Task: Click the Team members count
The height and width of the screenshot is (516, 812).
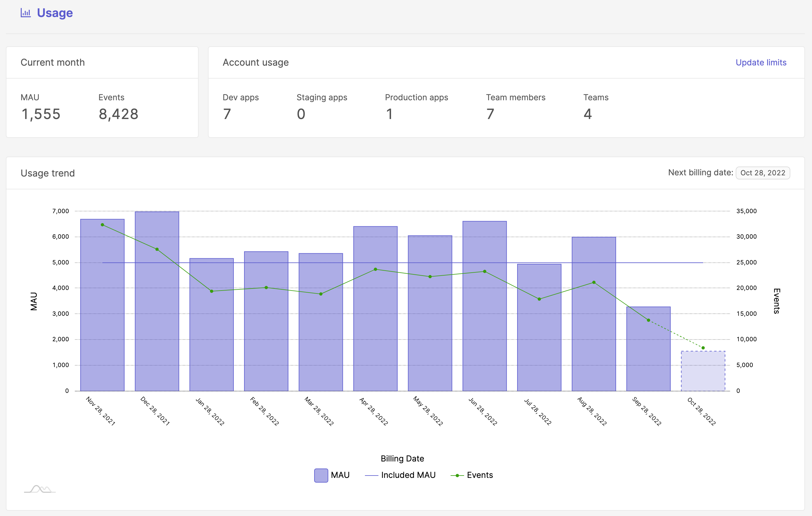Action: pyautogui.click(x=490, y=114)
